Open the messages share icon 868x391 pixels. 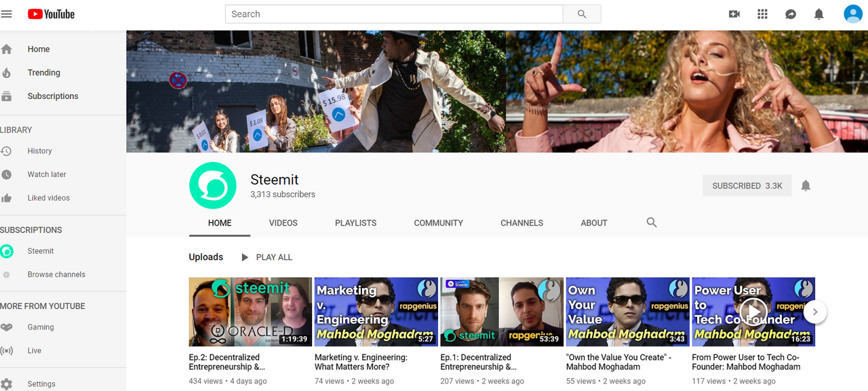791,14
